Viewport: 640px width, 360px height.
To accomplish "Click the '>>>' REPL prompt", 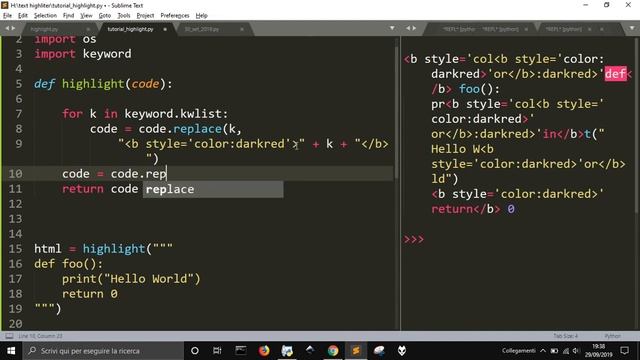I will click(x=414, y=239).
